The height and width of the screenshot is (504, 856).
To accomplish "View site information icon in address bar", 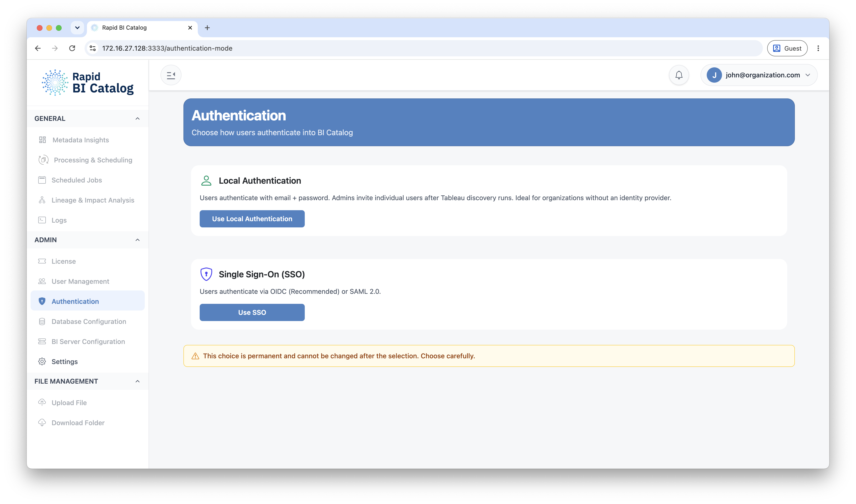I will click(x=93, y=48).
